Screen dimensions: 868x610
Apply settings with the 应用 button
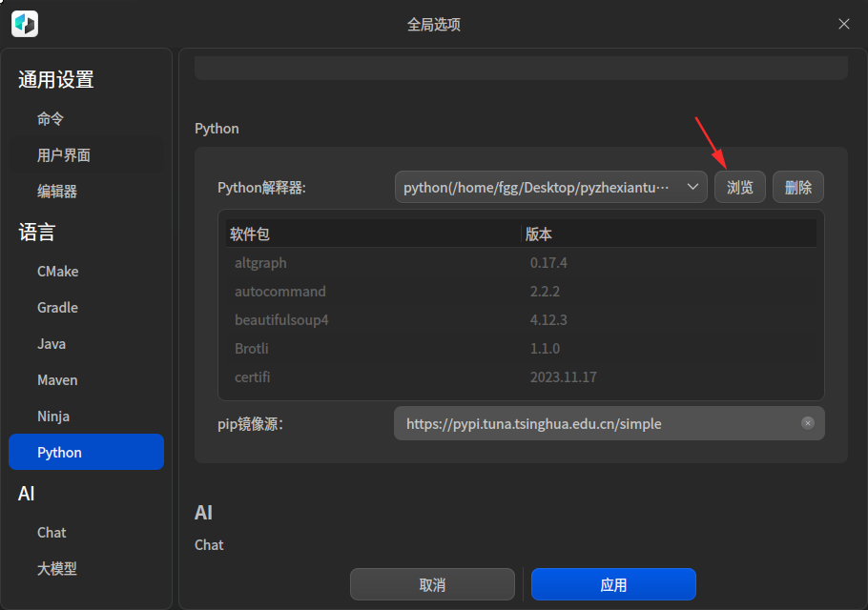pos(613,584)
